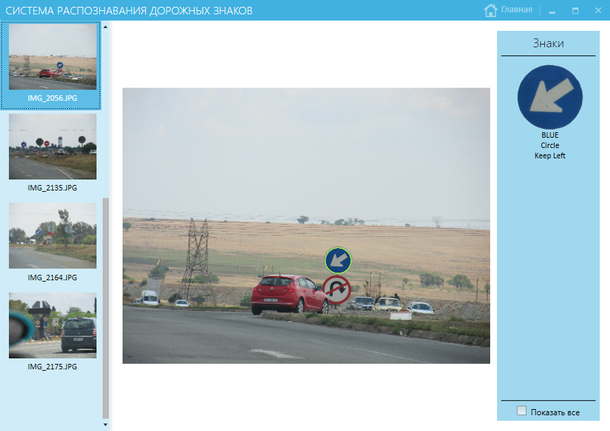Image resolution: width=610 pixels, height=431 pixels.
Task: Click the detected Keep Left sign image
Action: pos(550,97)
